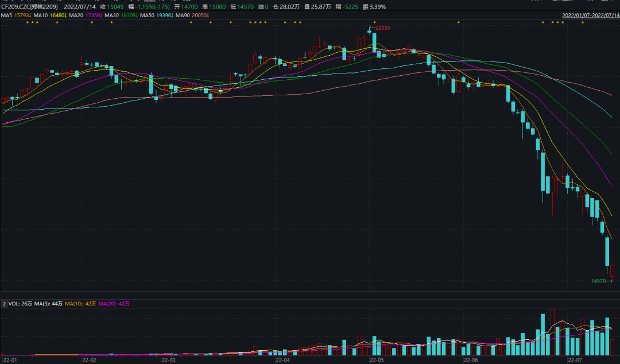Click the arrow marker beside the 22035 high label
Image resolution: width=620 pixels, height=364 pixels.
click(371, 28)
